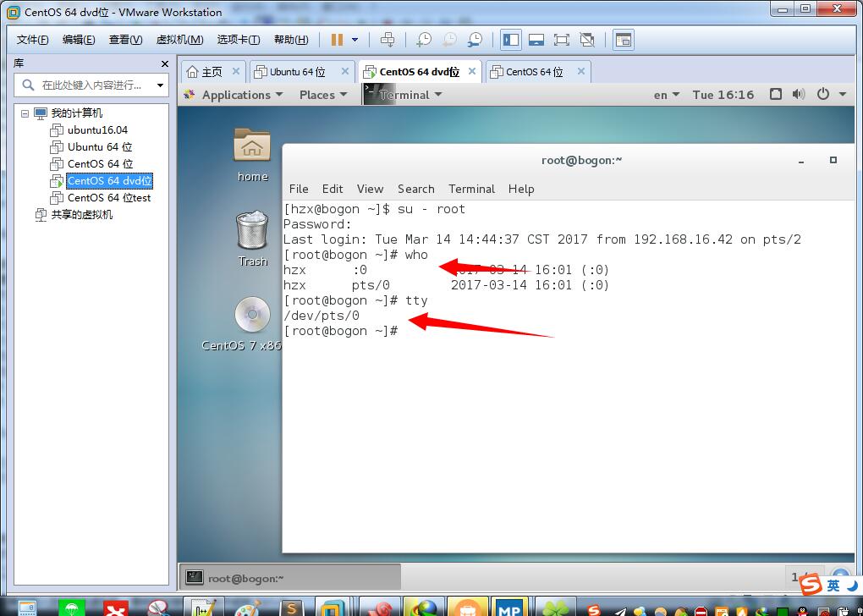Close the 主页 tab
Viewport: 863px width, 616px height.
pos(235,71)
